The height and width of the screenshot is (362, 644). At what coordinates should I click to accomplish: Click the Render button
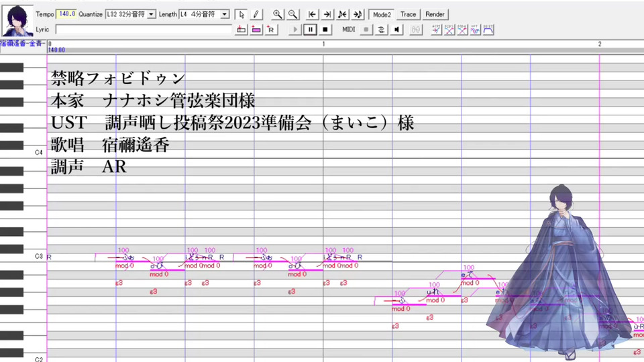(435, 14)
